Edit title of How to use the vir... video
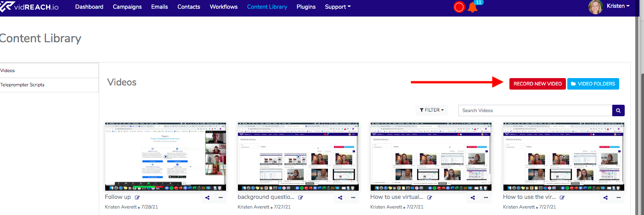 562,198
